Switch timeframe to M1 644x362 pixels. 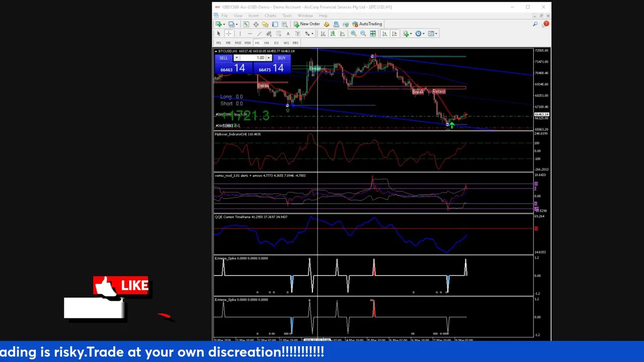[x=219, y=43]
